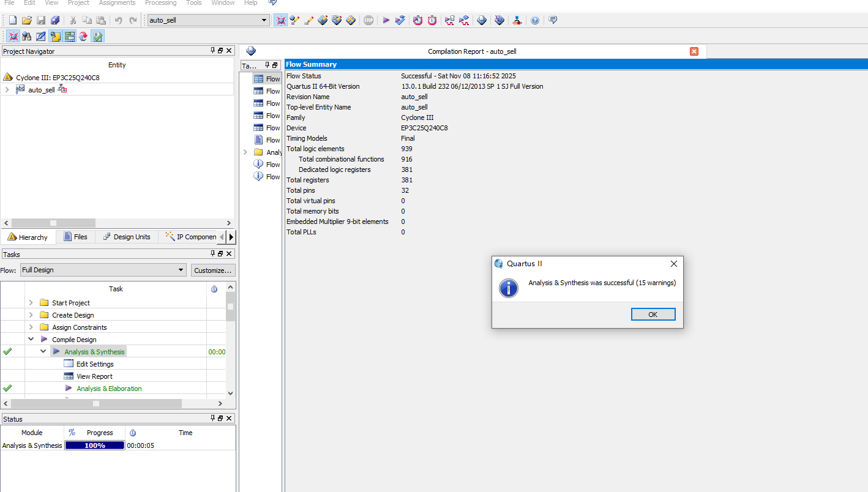Click the New file icon in the toolbar
This screenshot has height=492, width=868.
[x=12, y=20]
